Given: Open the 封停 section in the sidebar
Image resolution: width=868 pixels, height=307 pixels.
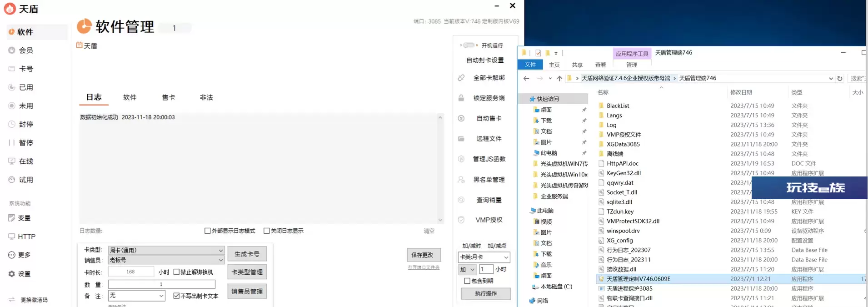Looking at the screenshot, I should pos(26,124).
